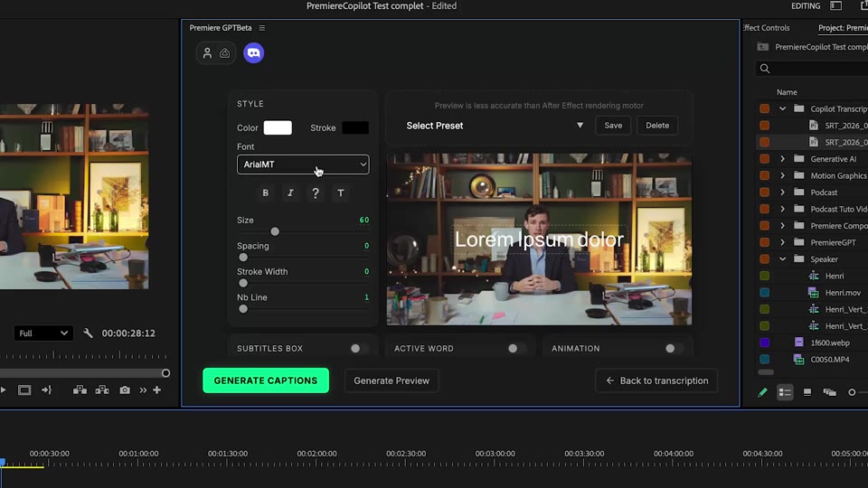Expand the Podcast folder
Screen dimensions: 868x488
782,192
